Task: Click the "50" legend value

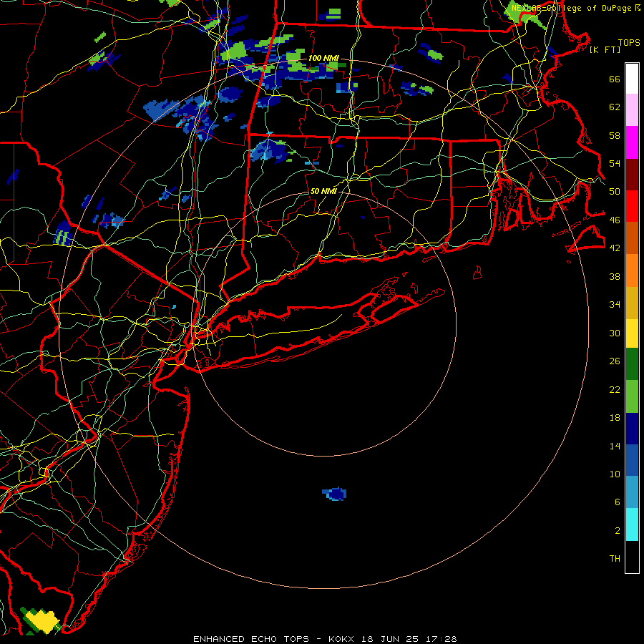Action: pos(615,192)
